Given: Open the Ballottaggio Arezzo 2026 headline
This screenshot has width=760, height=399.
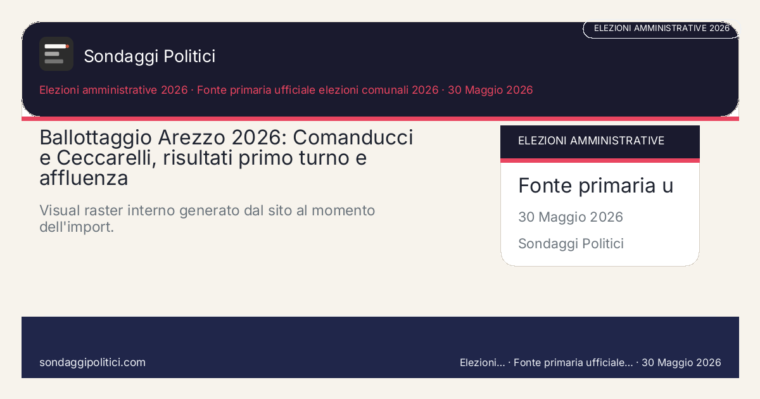Looking at the screenshot, I should 226,158.
